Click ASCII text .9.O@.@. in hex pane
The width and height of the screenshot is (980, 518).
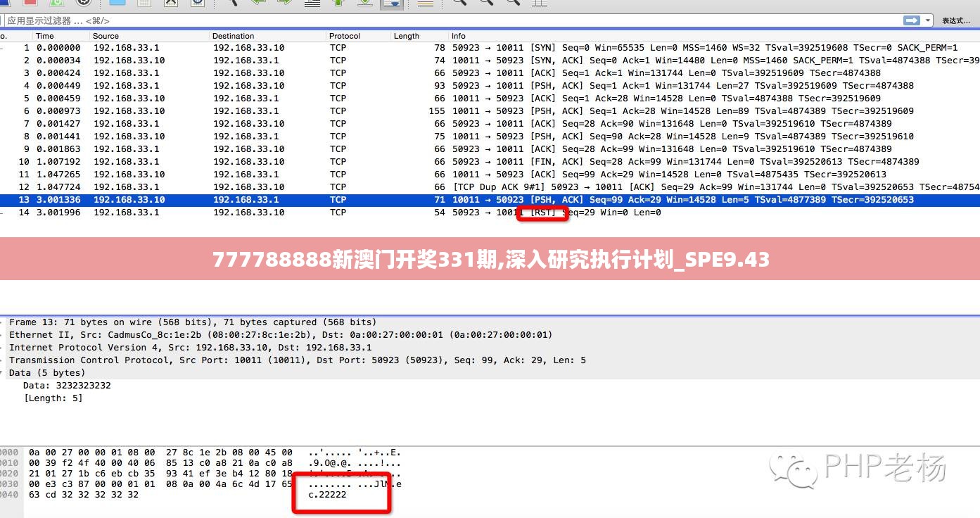pyautogui.click(x=330, y=463)
